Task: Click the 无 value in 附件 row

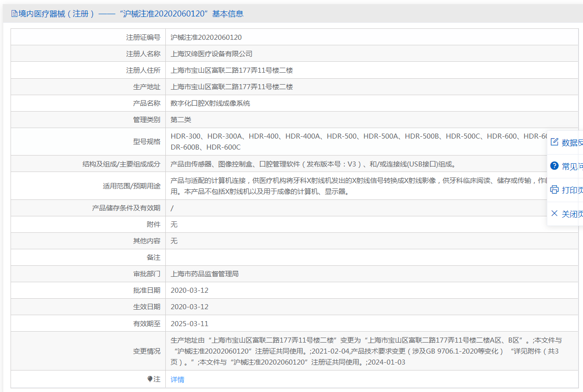Action: pos(174,225)
